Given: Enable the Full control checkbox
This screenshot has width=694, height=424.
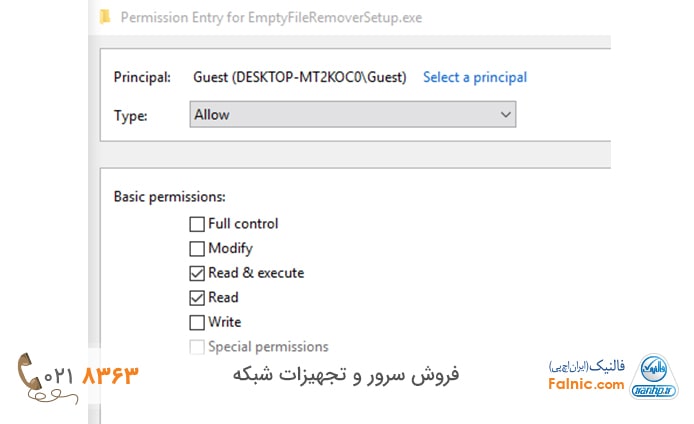Looking at the screenshot, I should pos(196,224).
